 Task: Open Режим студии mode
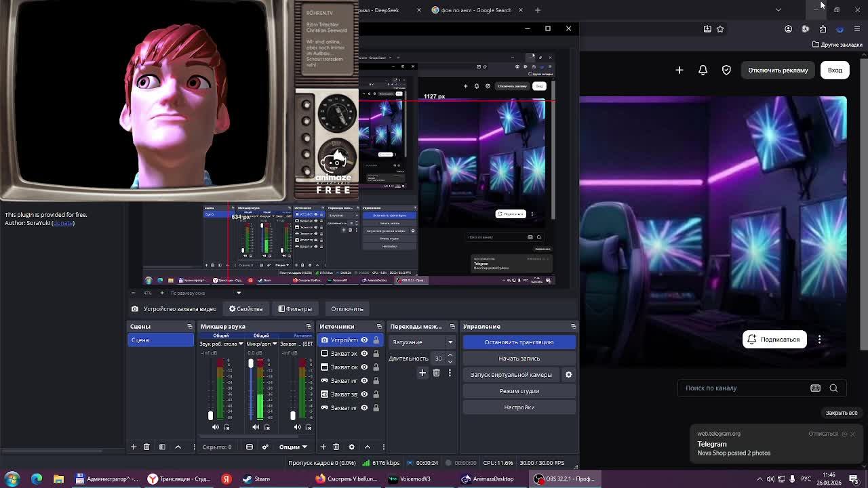click(519, 391)
